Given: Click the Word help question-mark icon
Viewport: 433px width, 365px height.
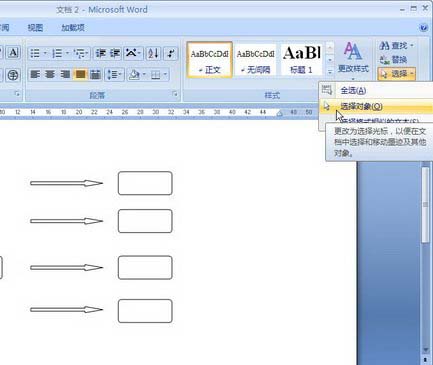Looking at the screenshot, I should click(x=424, y=28).
